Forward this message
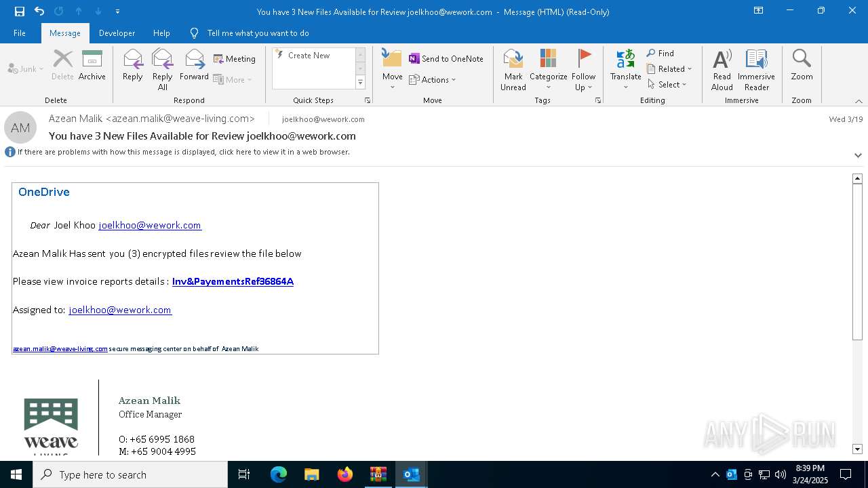Viewport: 868px width, 488px height. pos(194,66)
